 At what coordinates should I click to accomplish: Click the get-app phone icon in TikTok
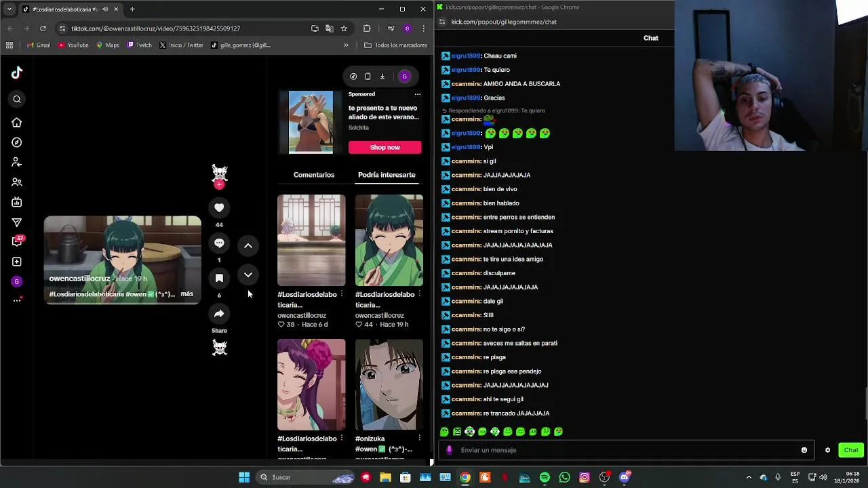click(368, 77)
